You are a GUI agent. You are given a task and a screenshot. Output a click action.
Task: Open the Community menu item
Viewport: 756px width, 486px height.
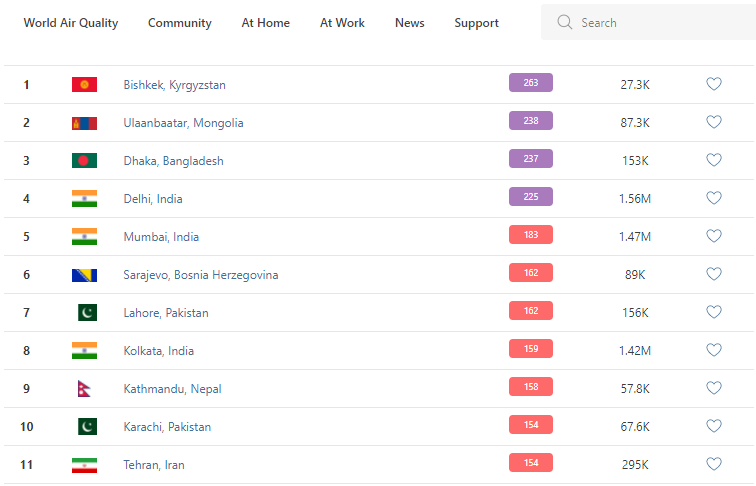pyautogui.click(x=180, y=23)
